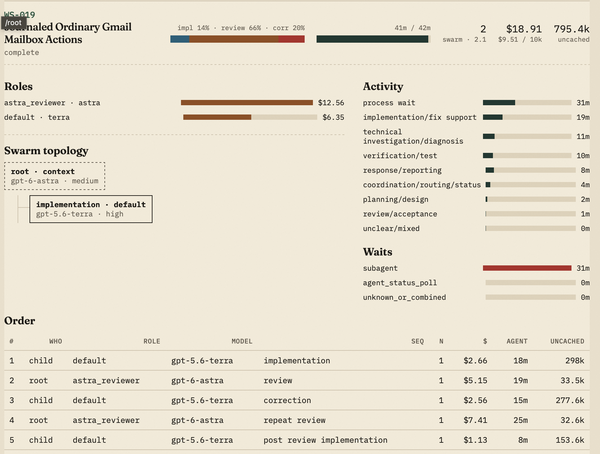Click the /root tooltip badge

(13, 23)
